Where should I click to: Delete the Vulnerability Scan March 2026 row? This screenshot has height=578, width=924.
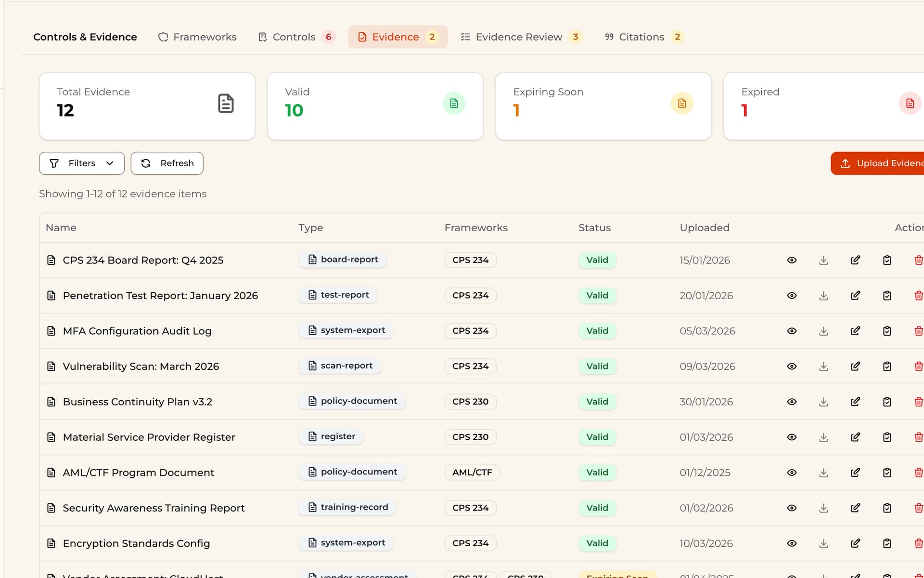pos(918,366)
